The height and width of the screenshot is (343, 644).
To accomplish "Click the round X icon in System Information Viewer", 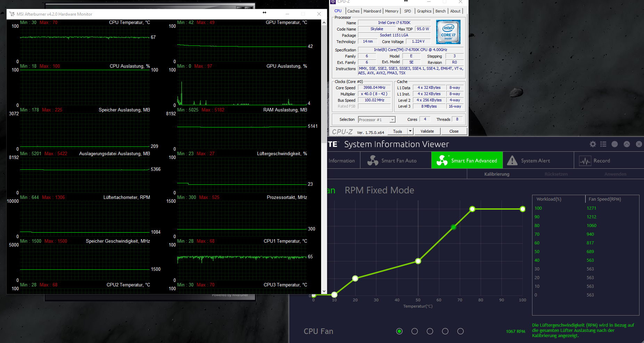I will pyautogui.click(x=639, y=144).
